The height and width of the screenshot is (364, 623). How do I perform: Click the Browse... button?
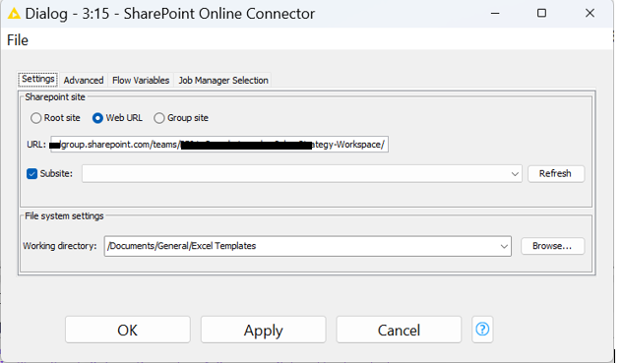(552, 246)
